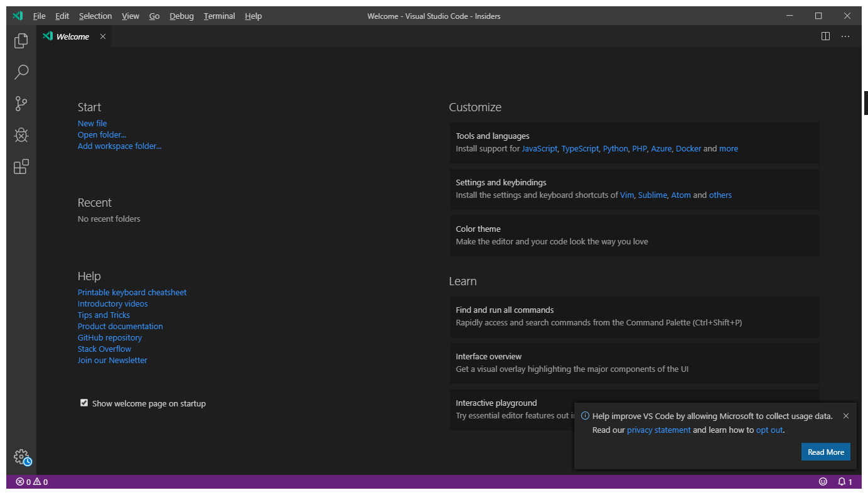Viewport: 868px width, 495px height.
Task: Click the Tools and languages heading
Action: click(493, 136)
